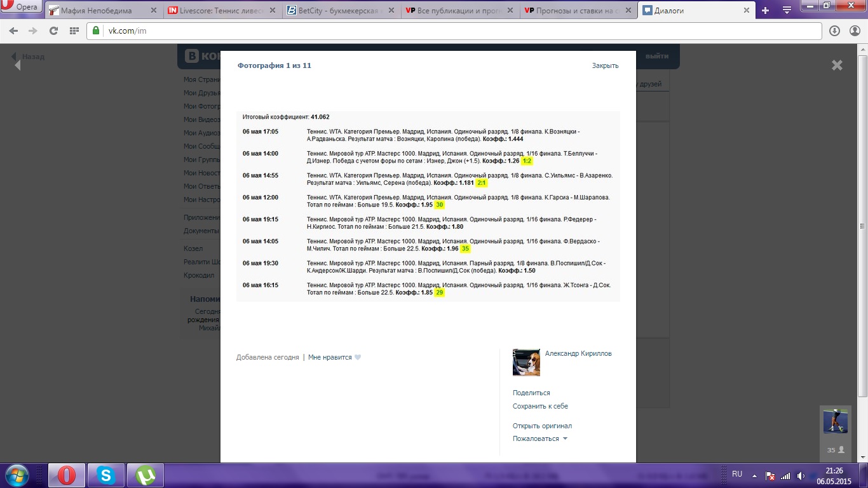Open network signal tray icon
Image resolution: width=868 pixels, height=488 pixels.
(x=785, y=475)
